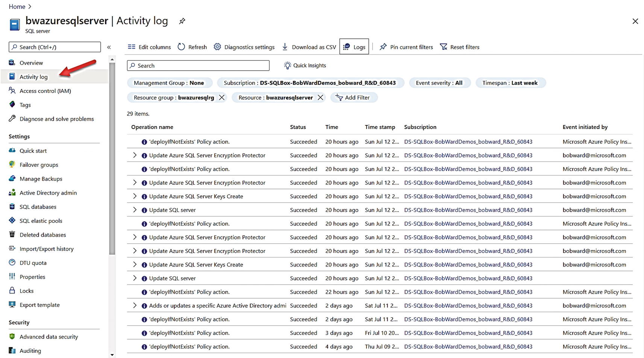
Task: Click the Auditing icon
Action: point(12,350)
